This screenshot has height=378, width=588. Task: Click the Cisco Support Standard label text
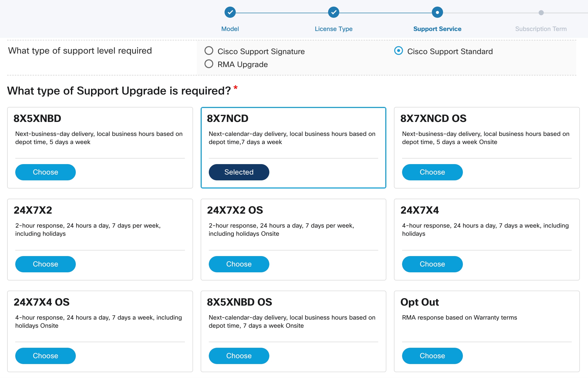tap(450, 52)
